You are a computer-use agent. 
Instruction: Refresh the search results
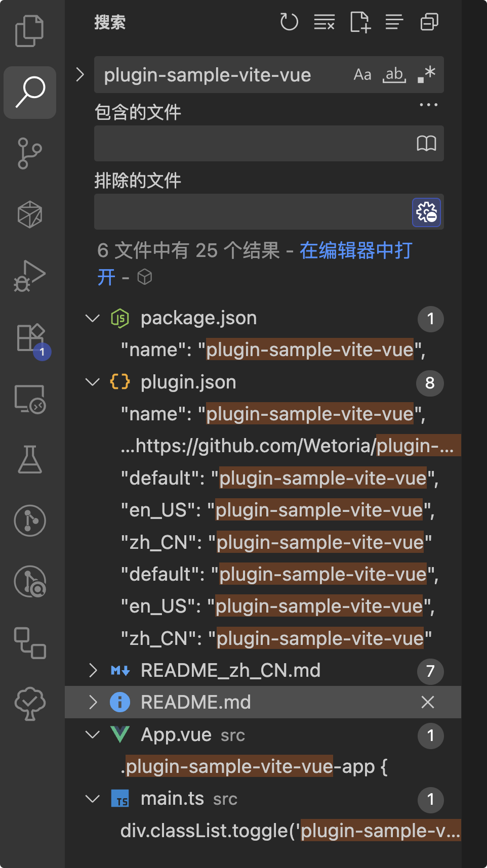[x=289, y=22]
